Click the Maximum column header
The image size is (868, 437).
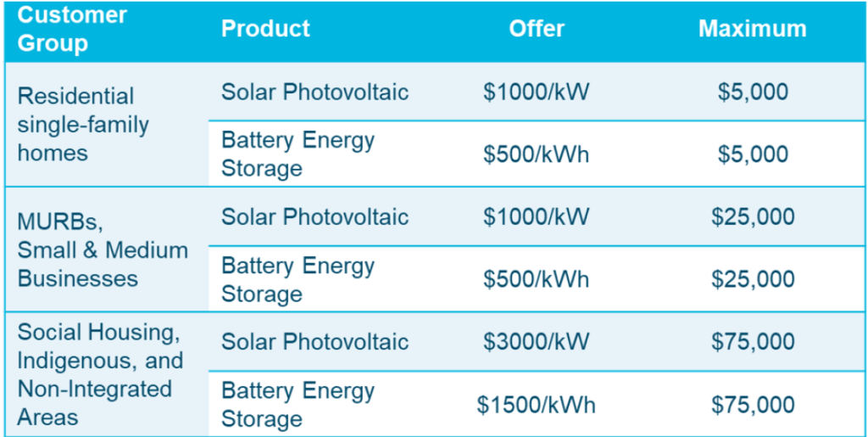coord(753,29)
